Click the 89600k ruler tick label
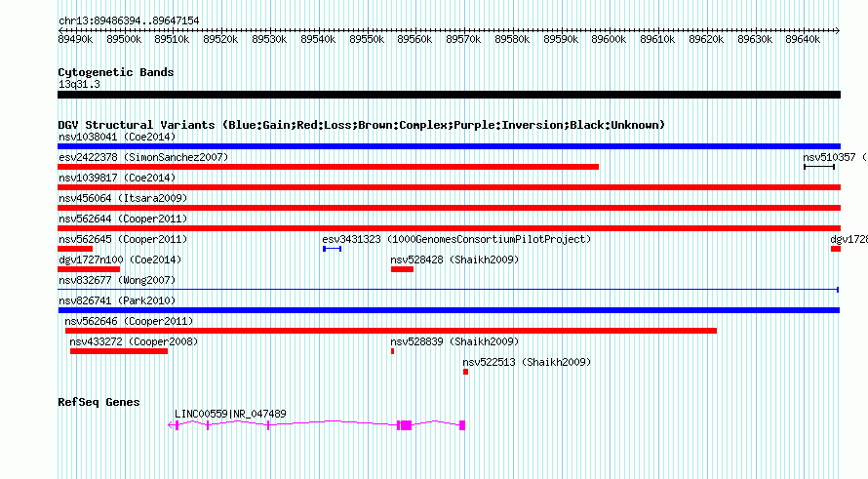The image size is (868, 479). [609, 40]
